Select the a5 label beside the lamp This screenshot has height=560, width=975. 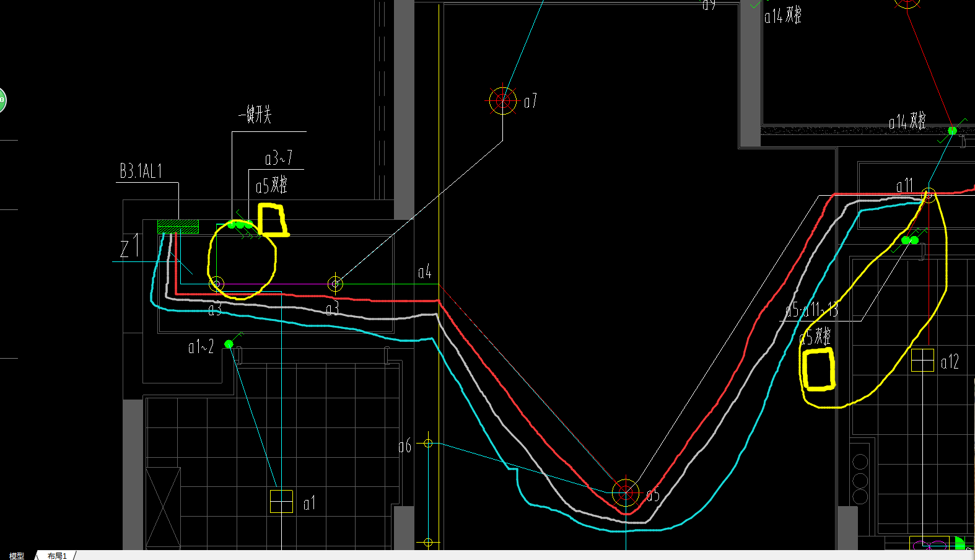click(x=653, y=495)
